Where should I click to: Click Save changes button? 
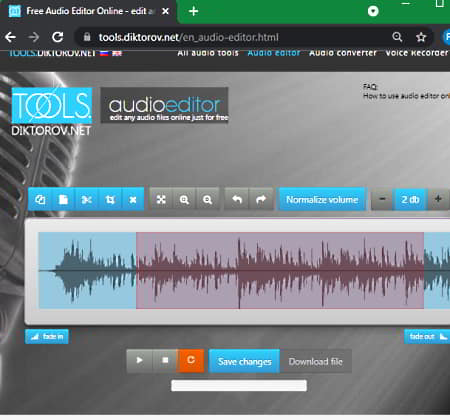click(x=244, y=361)
